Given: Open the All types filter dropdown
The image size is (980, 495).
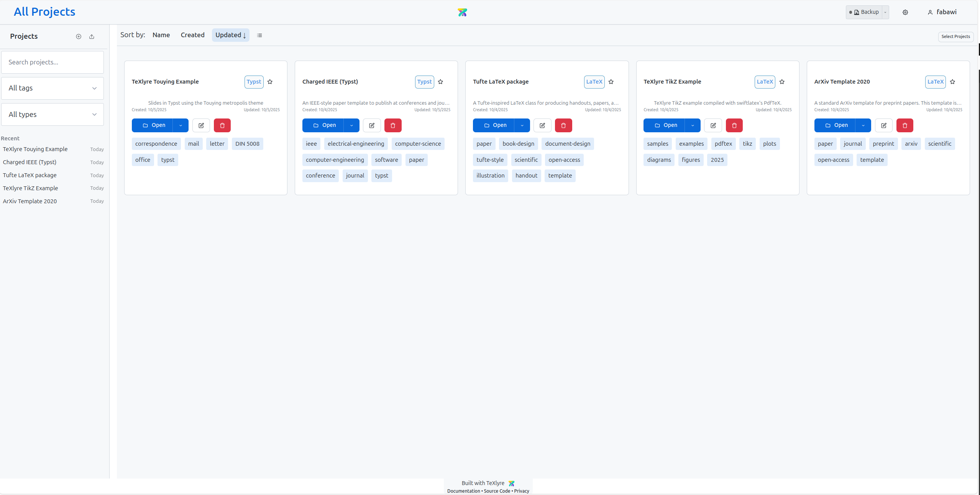Looking at the screenshot, I should point(53,114).
